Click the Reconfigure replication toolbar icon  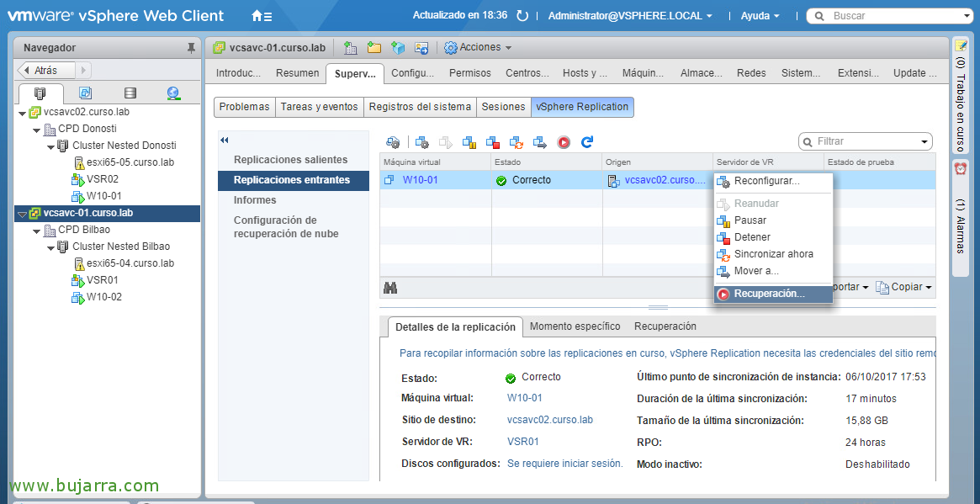(422, 142)
